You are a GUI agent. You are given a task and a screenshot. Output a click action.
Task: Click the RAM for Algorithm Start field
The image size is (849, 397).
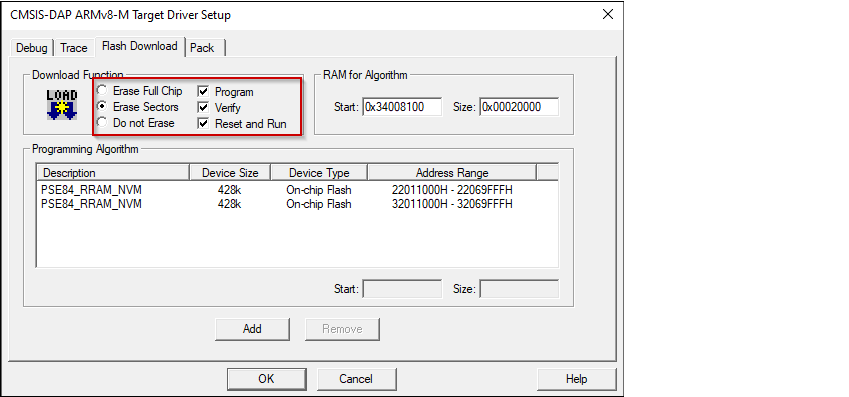click(x=402, y=107)
